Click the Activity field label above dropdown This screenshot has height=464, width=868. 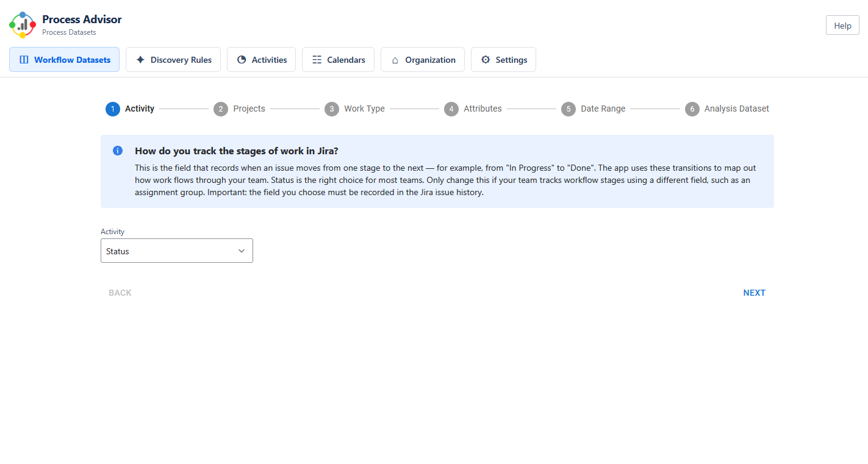coord(112,232)
